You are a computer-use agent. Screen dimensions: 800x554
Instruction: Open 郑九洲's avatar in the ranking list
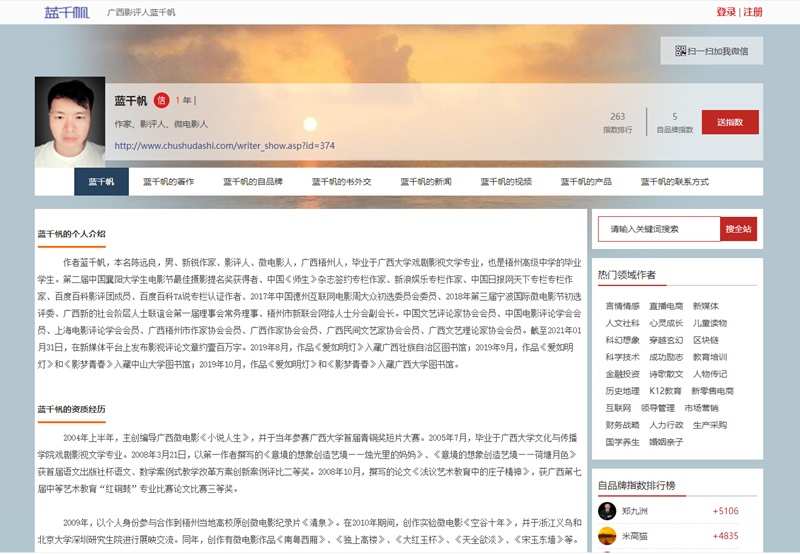pos(607,511)
